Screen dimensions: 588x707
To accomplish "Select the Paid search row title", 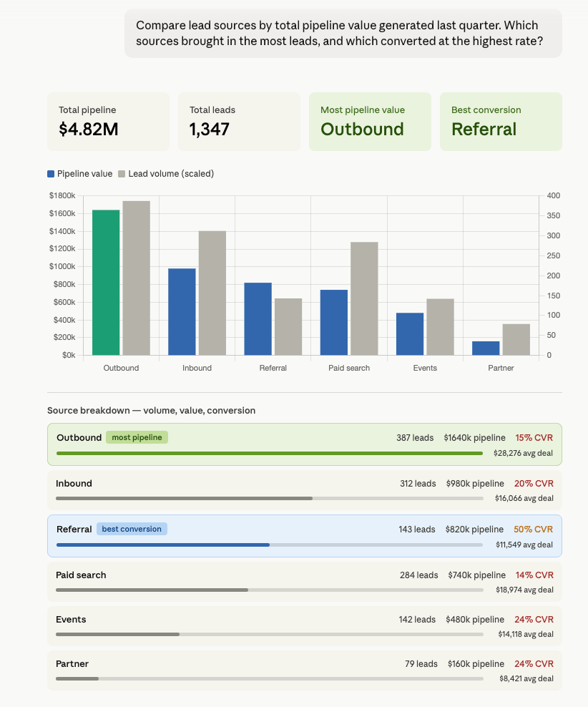I will [x=81, y=575].
